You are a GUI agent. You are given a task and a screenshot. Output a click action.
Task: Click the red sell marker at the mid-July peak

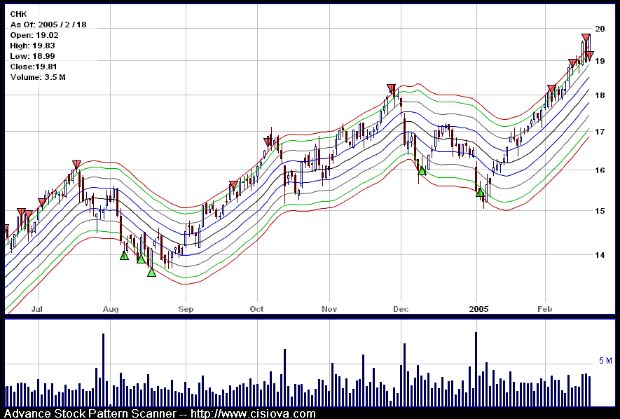click(x=76, y=164)
